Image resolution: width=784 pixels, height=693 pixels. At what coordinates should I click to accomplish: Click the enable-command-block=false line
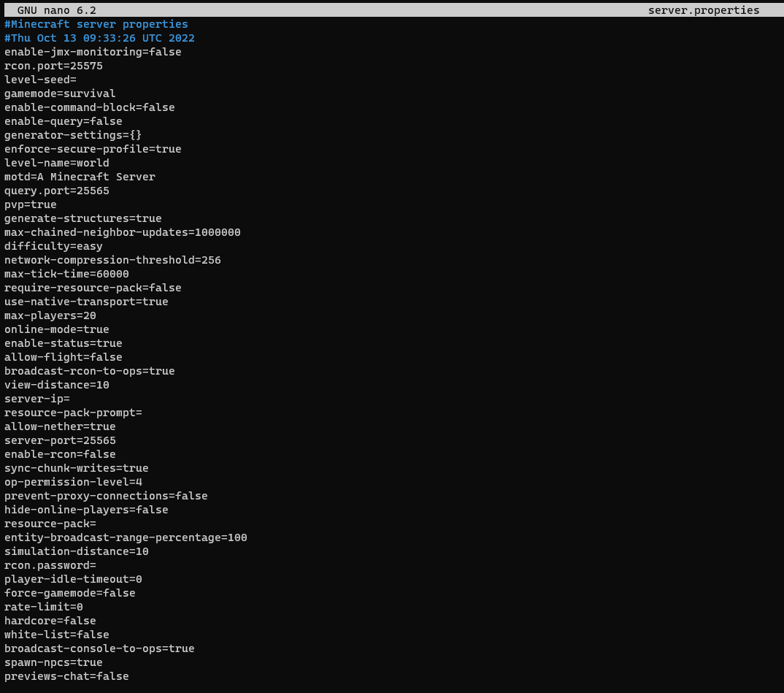[89, 107]
